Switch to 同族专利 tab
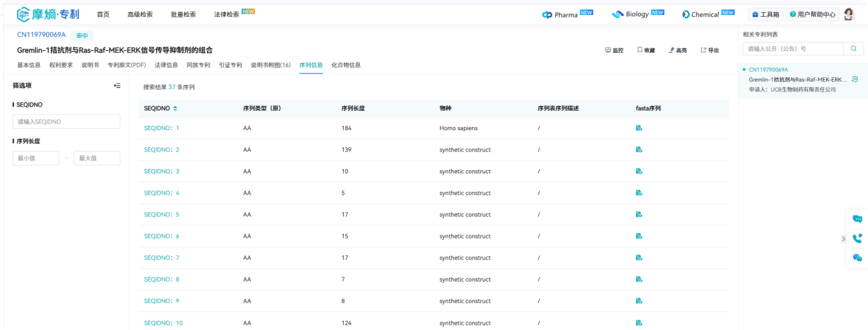868x330 pixels. click(199, 65)
